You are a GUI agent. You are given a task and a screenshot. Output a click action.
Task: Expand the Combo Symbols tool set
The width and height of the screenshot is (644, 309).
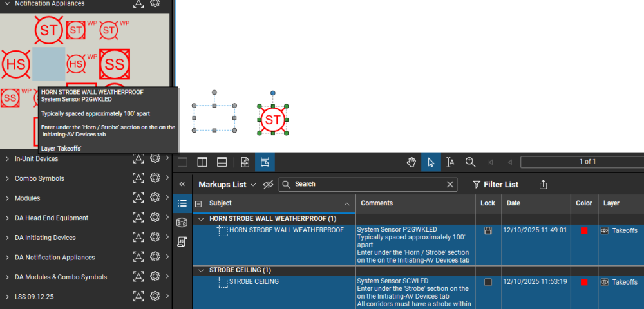pos(7,178)
